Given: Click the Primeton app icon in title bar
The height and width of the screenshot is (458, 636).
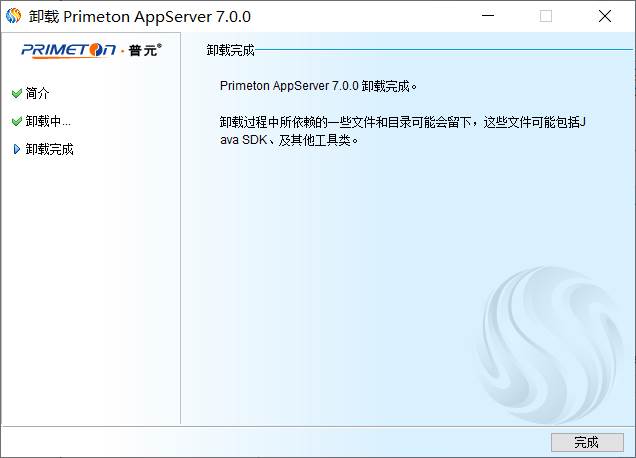Looking at the screenshot, I should pyautogui.click(x=14, y=16).
